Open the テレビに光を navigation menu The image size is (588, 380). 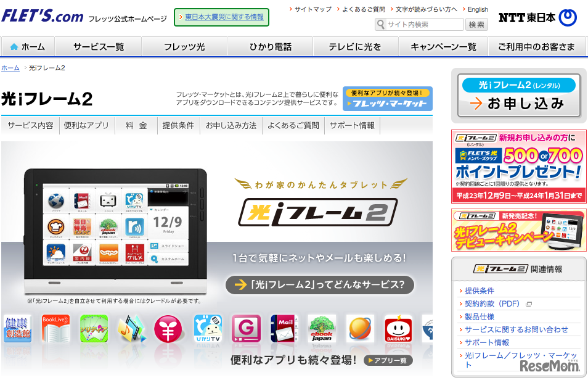coord(356,46)
